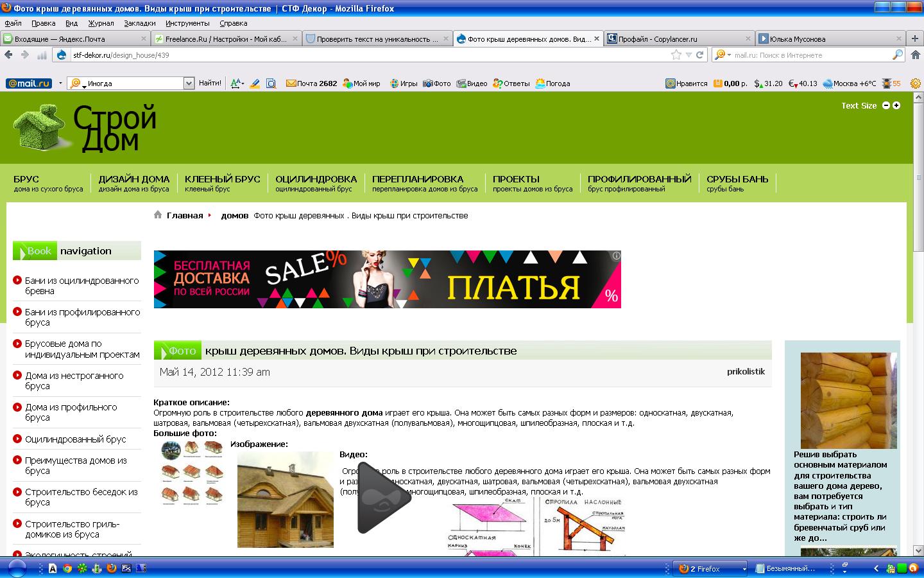Check the euro rate 40.13 indicator
924x578 pixels.
coord(803,83)
